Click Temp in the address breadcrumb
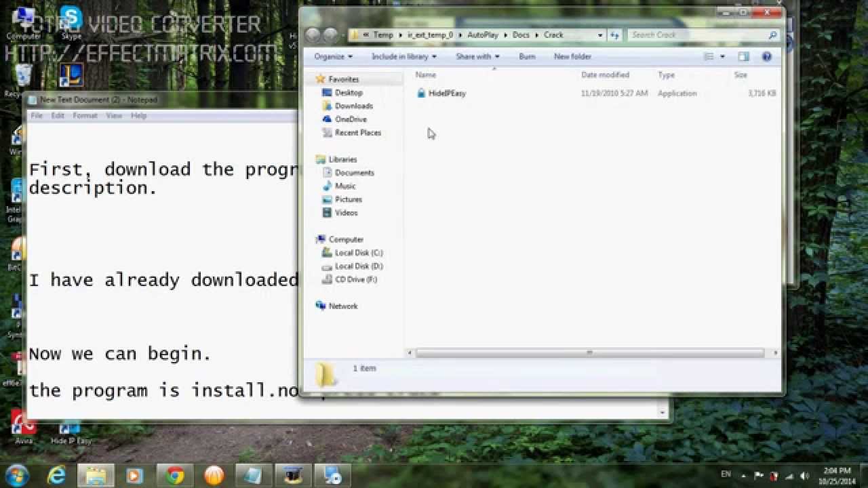Image resolution: width=868 pixels, height=488 pixels. pos(382,35)
